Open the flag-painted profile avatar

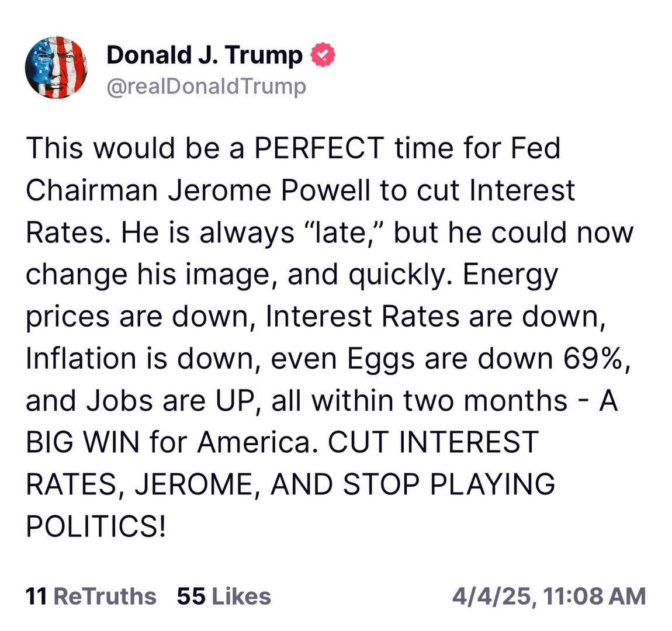pos(56,67)
